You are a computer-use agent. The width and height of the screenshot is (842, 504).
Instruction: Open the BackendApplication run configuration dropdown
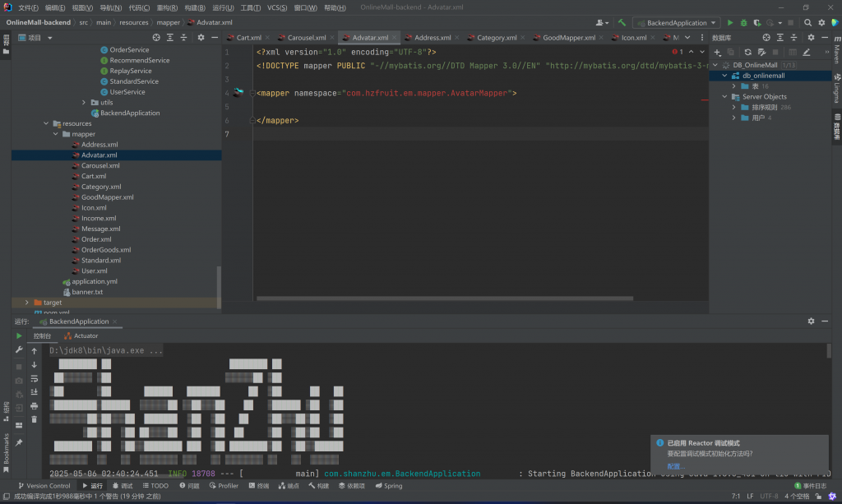(x=676, y=23)
